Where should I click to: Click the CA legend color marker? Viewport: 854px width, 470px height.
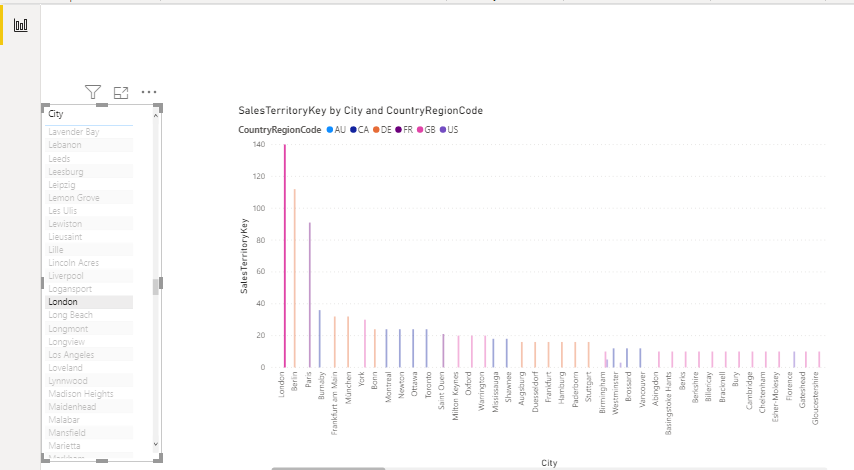(353, 130)
